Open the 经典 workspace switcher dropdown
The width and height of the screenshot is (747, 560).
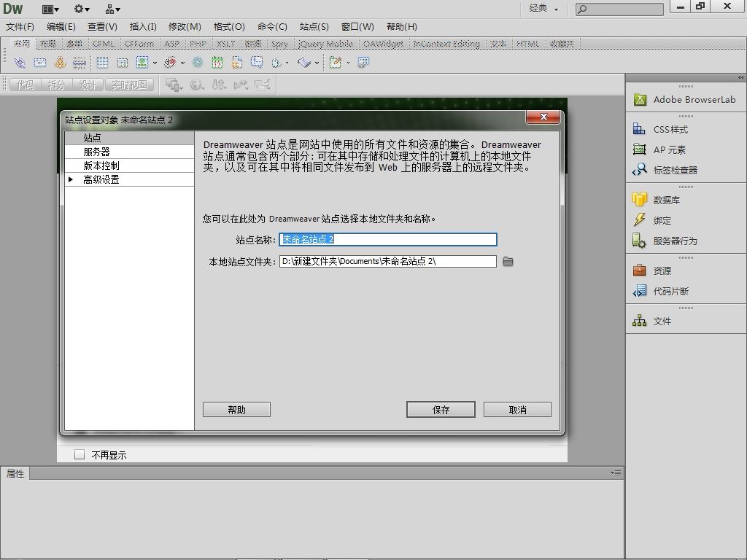click(543, 8)
